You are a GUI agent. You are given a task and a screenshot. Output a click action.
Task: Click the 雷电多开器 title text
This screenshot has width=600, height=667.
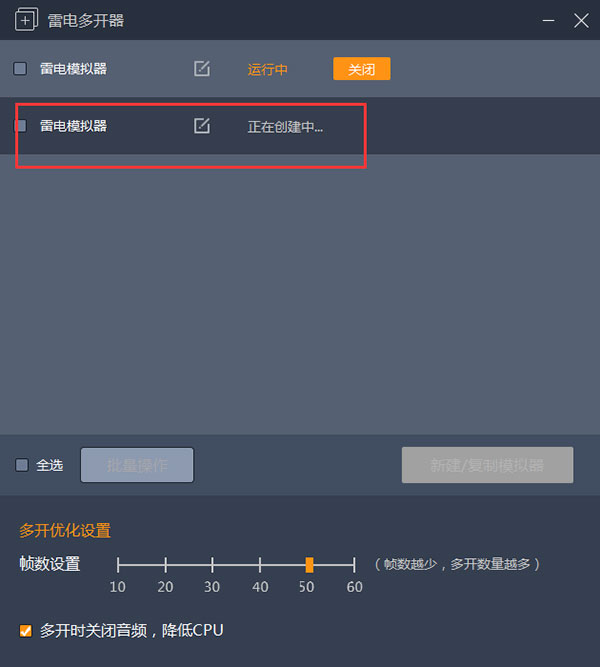coord(86,20)
